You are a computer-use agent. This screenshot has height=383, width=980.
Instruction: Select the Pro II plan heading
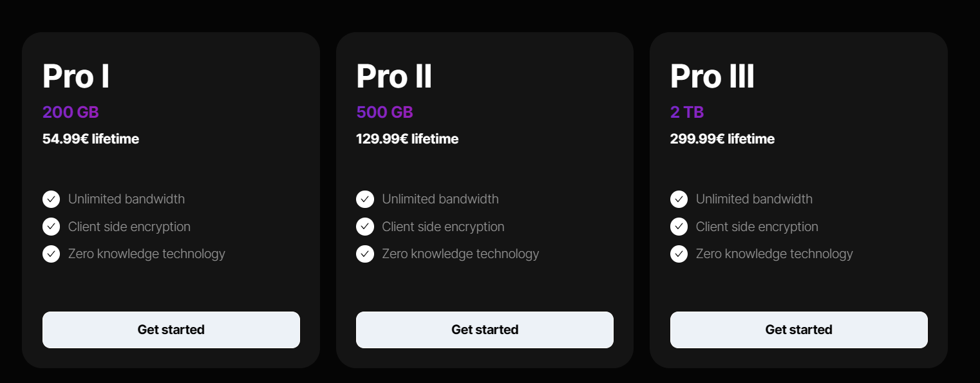pos(394,77)
